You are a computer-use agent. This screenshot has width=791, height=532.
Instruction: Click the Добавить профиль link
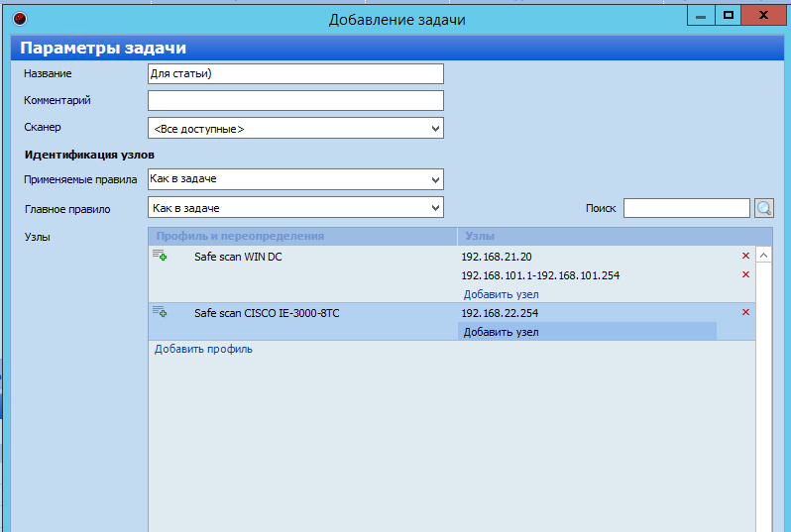coord(203,349)
